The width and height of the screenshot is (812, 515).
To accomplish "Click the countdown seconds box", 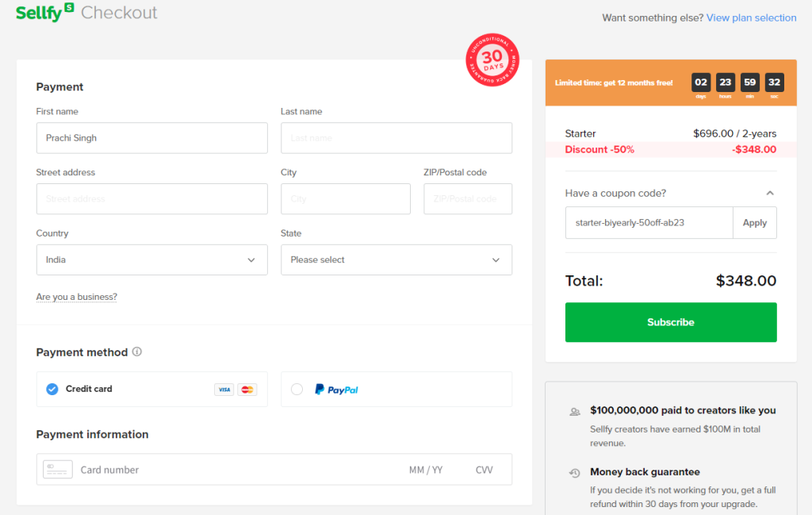I will tap(774, 83).
